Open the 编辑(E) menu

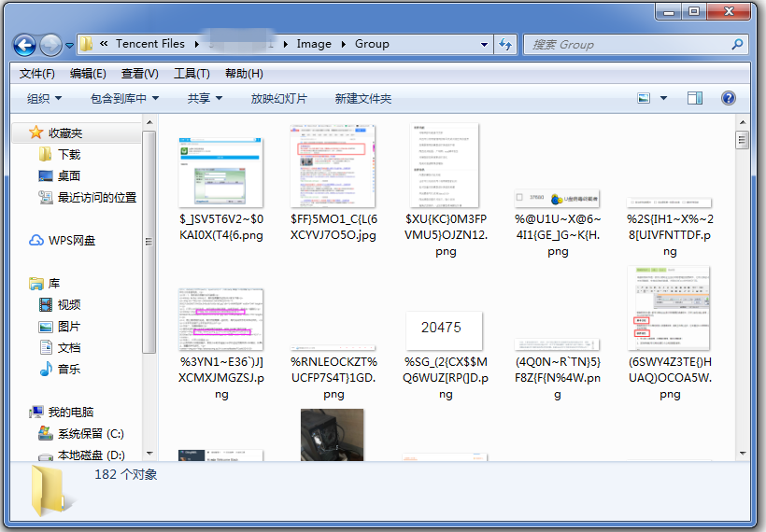click(x=88, y=74)
